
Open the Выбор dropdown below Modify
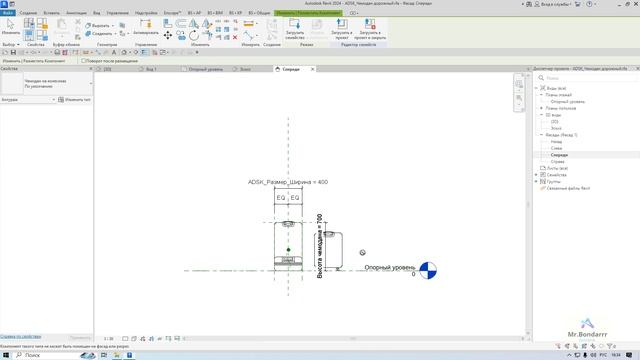point(11,44)
